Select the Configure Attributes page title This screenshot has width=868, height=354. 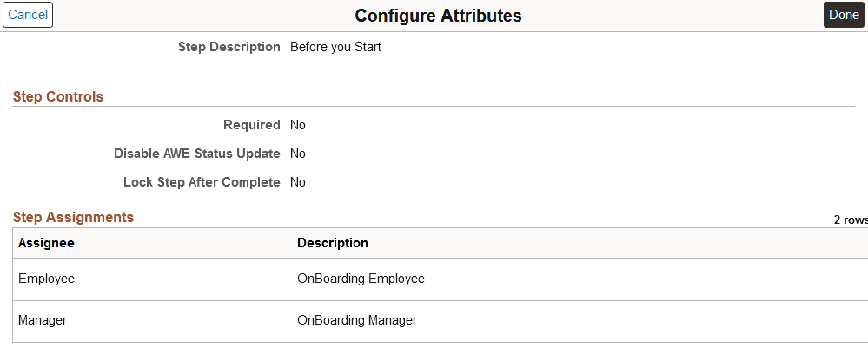[438, 16]
